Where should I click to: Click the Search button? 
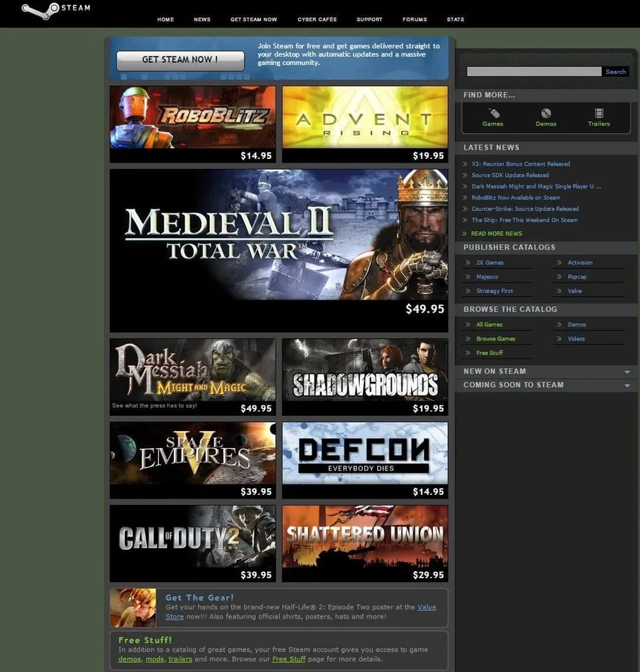pos(615,72)
